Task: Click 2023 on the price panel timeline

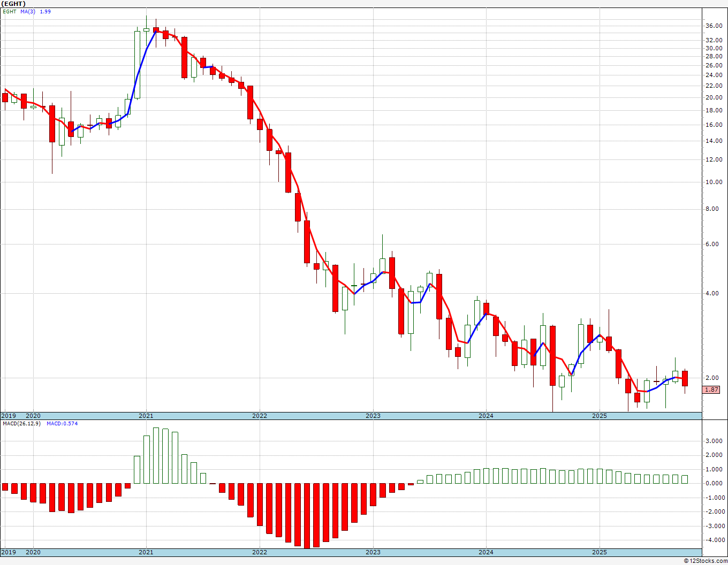Action: click(x=373, y=416)
